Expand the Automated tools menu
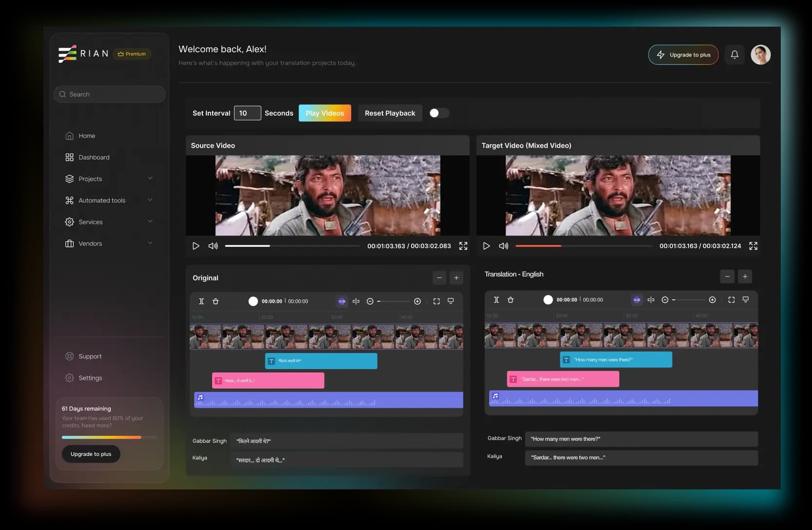This screenshot has height=530, width=812. tap(150, 200)
